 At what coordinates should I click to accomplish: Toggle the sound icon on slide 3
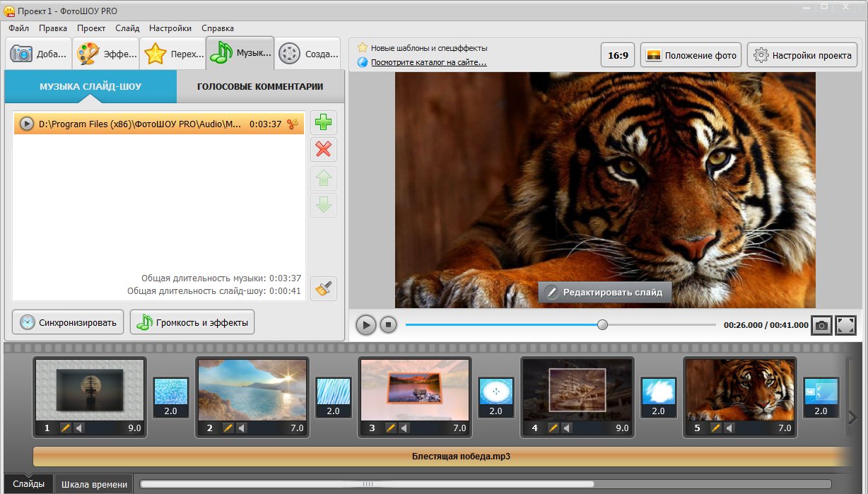click(x=404, y=428)
